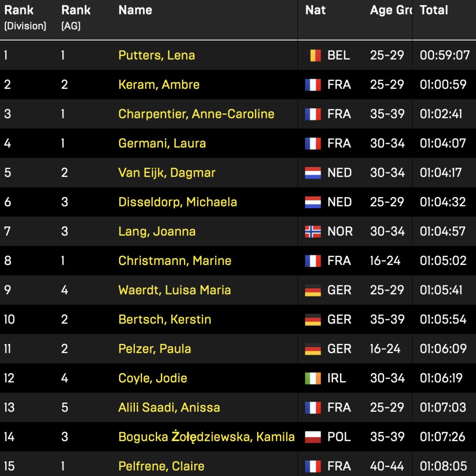
Task: Click the German flag beside Waerdt, Luisa Maria
Action: point(313,291)
